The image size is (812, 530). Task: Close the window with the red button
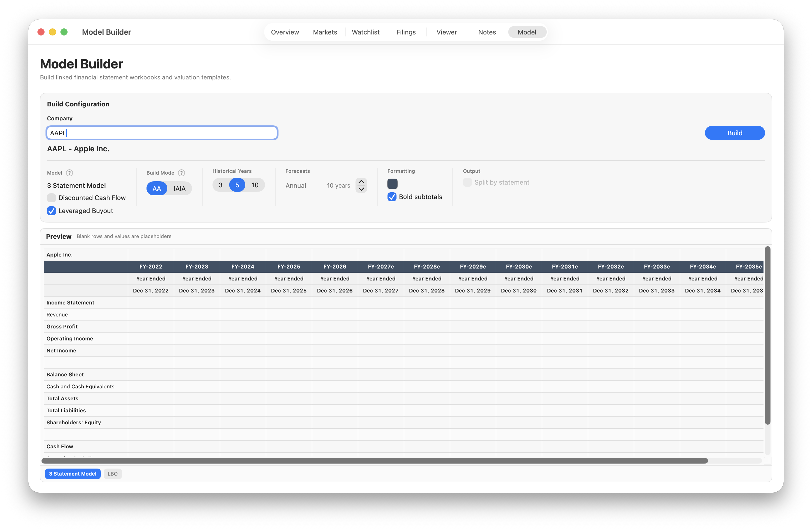(x=41, y=32)
